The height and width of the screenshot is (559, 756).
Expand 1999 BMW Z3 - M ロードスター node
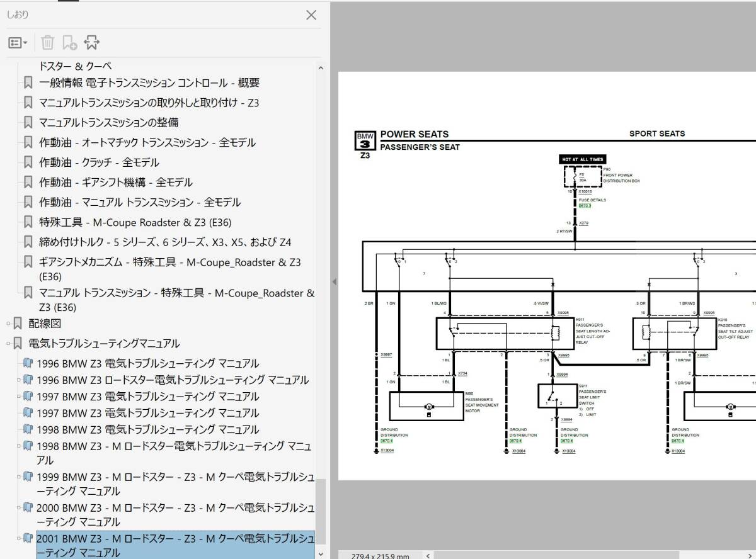tap(19, 477)
